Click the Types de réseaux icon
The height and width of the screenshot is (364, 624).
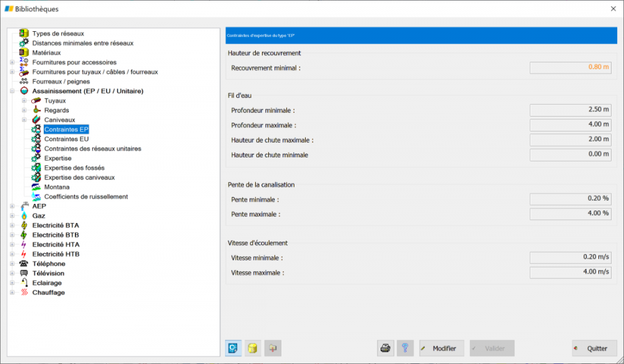24,34
